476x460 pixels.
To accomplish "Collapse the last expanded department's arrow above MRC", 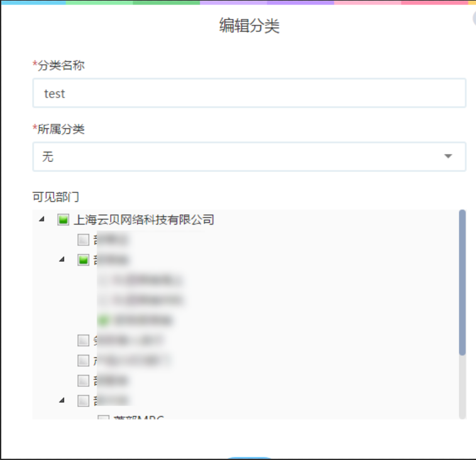I will [62, 400].
